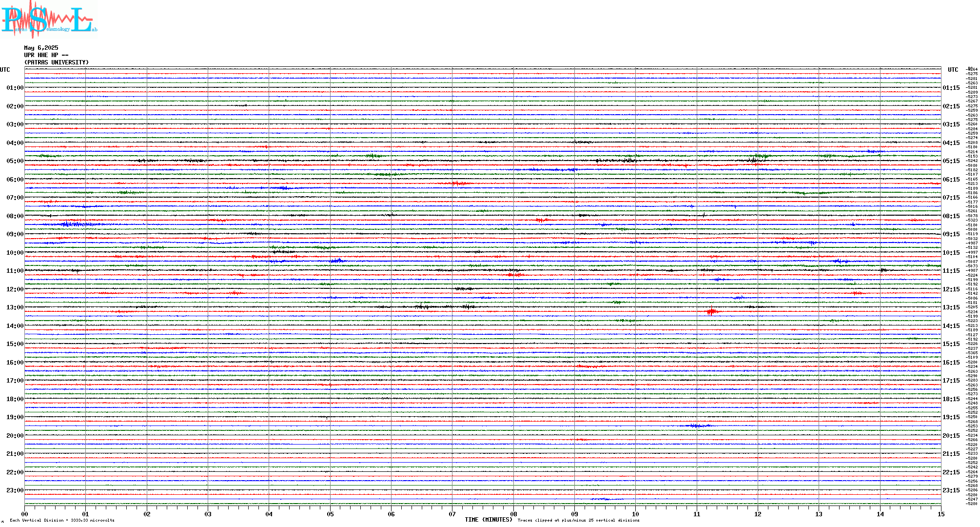The image size is (980, 527).
Task: Click minute 00 on the bottom time axis
Action: pyautogui.click(x=24, y=514)
